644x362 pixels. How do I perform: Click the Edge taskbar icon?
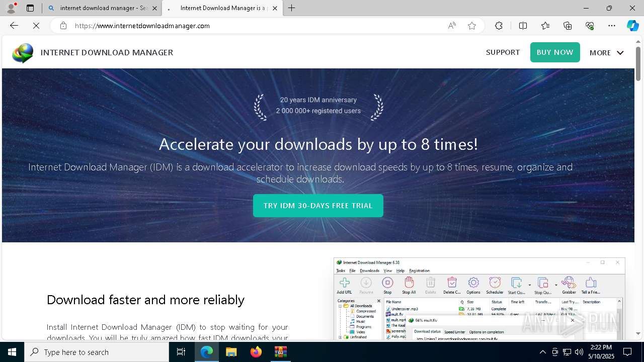click(x=207, y=352)
